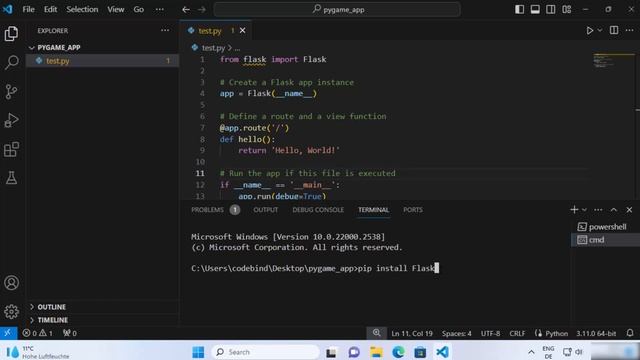Viewport: 640px width, 360px height.
Task: Switch to the PORTS panel tab
Action: (x=413, y=210)
